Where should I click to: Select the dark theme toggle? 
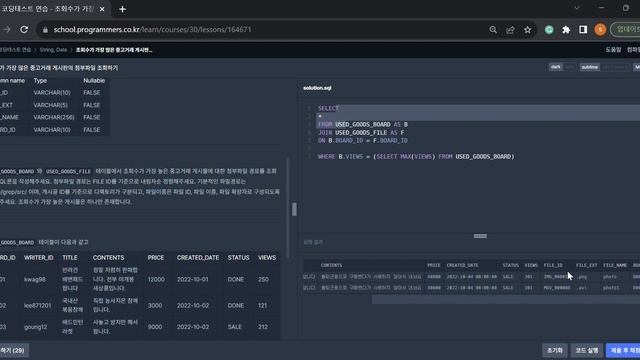[x=556, y=67]
